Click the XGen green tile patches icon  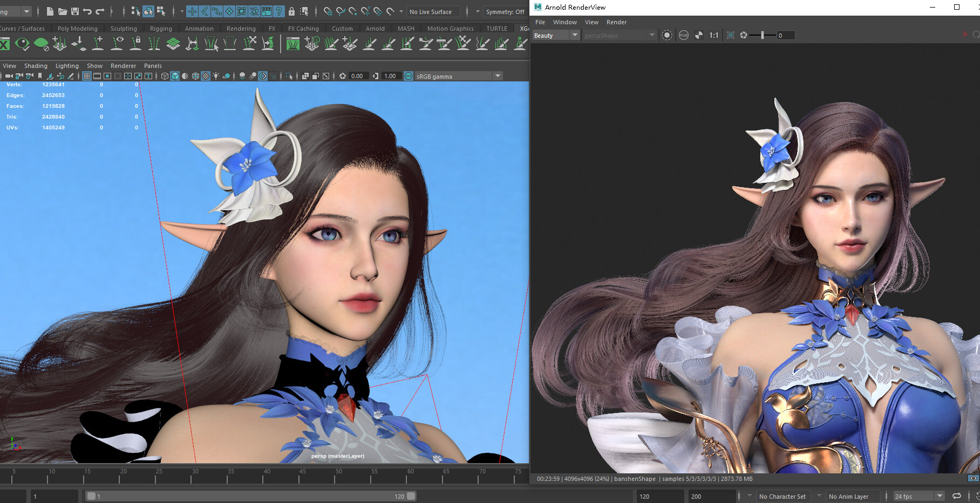click(x=173, y=44)
